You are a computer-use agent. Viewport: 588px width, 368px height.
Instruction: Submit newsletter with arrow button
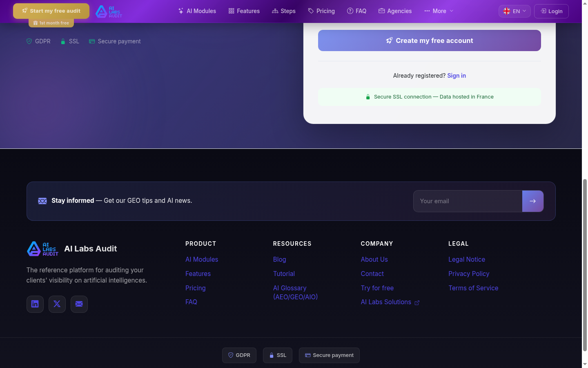click(x=532, y=201)
